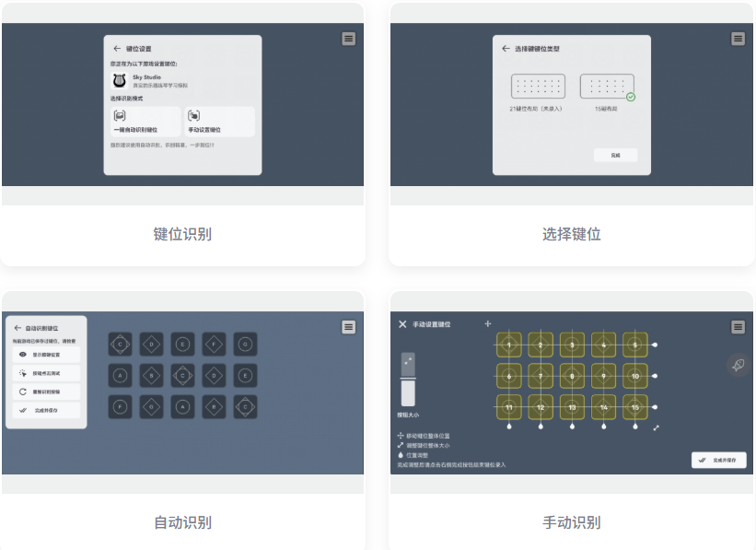The width and height of the screenshot is (756, 550).
Task: Select the 手动设置键位 mode icon
Action: pos(195,114)
